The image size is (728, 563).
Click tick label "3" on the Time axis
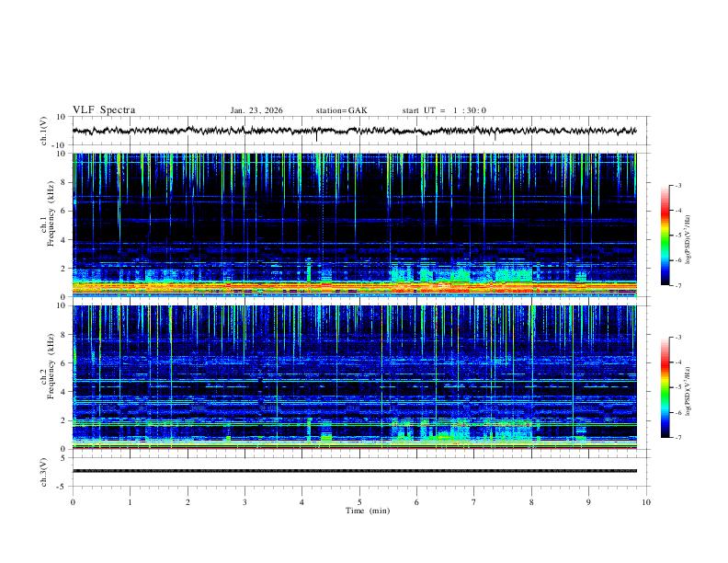coord(245,502)
